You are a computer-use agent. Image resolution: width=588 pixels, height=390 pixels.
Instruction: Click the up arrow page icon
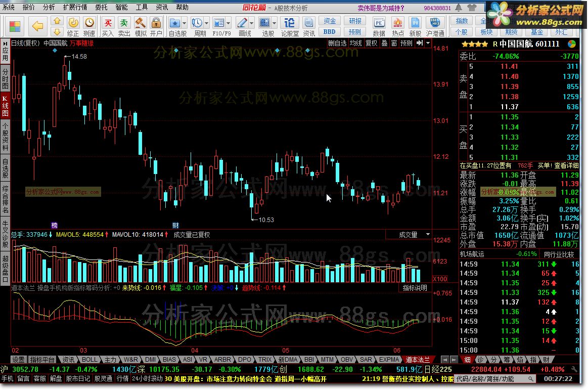point(57,21)
